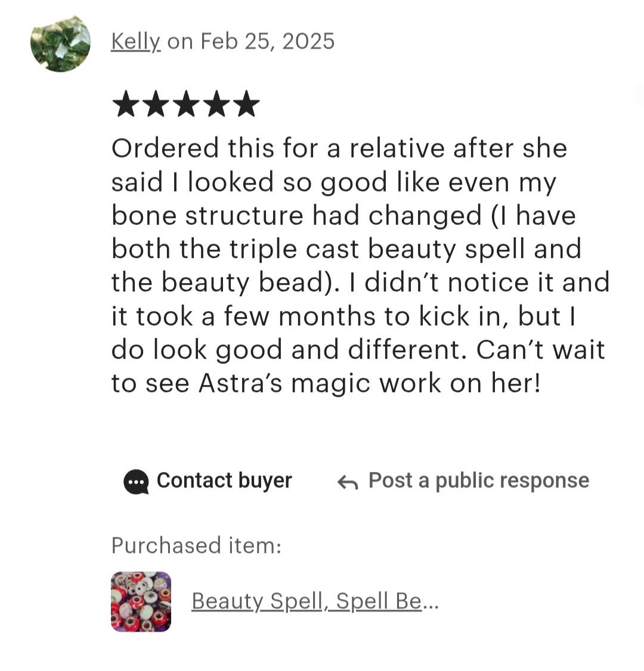The image size is (644, 671).
Task: Click the fourth star in the rating
Action: click(216, 104)
